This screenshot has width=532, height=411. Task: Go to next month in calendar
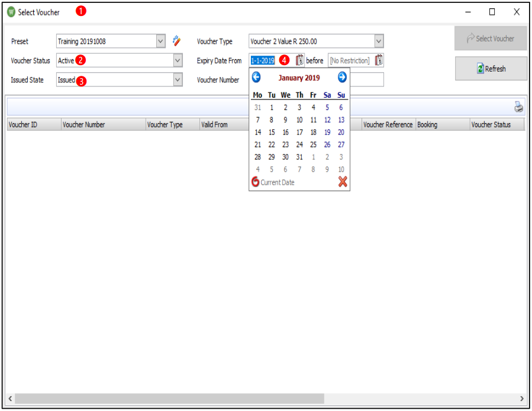pos(342,77)
